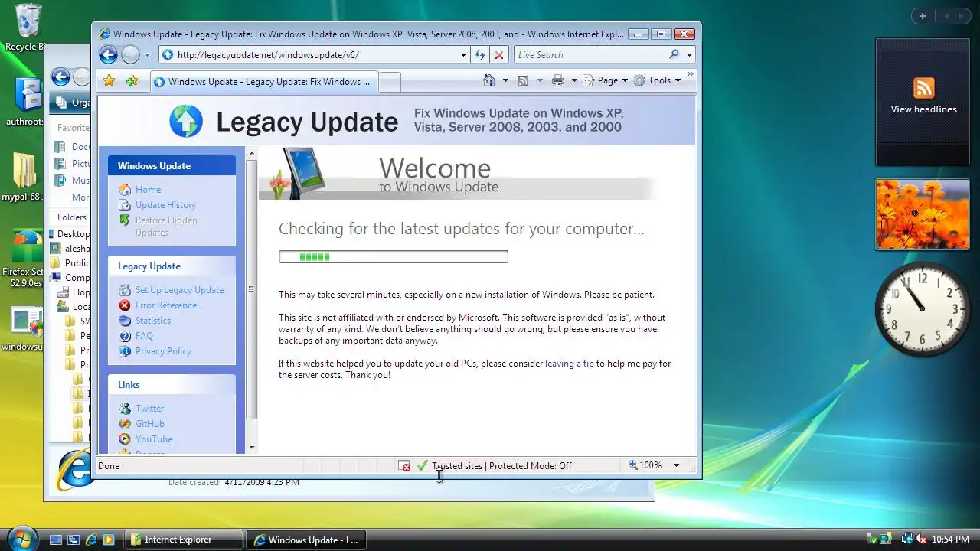Screen dimensions: 980x551
Task: Click the Restore Hidden Updates link
Action: pos(166,227)
